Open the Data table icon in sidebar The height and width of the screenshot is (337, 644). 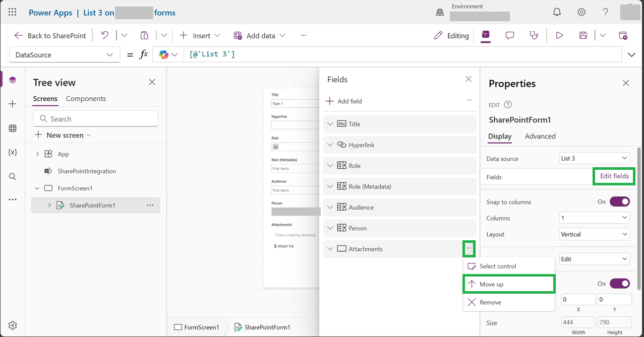13,128
